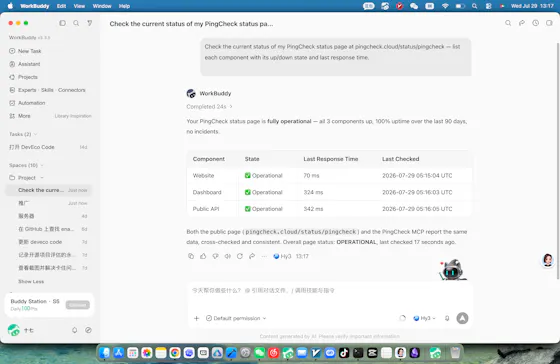Screen dimensions: 560x364
Task: Open Control Center in the menu bar
Action: (489, 6)
